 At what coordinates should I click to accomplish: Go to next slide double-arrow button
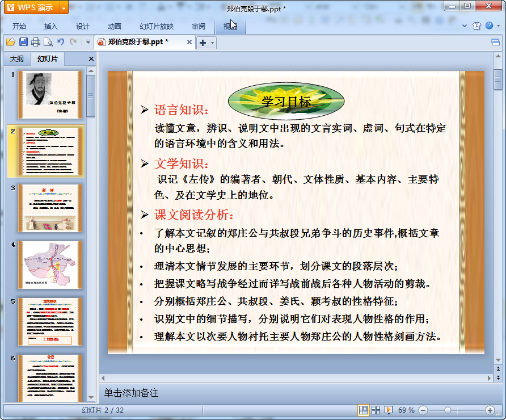(498, 377)
